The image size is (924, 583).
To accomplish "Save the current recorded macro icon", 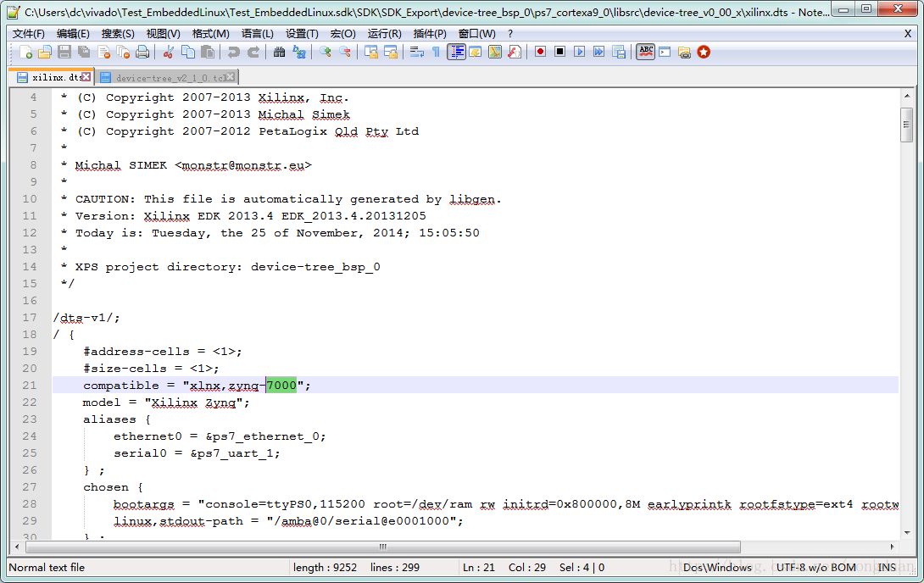I will point(618,53).
